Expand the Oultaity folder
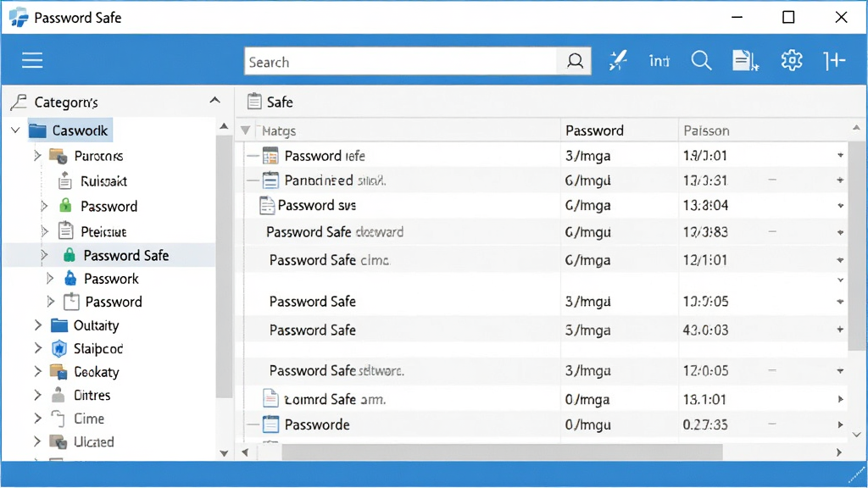 [37, 324]
